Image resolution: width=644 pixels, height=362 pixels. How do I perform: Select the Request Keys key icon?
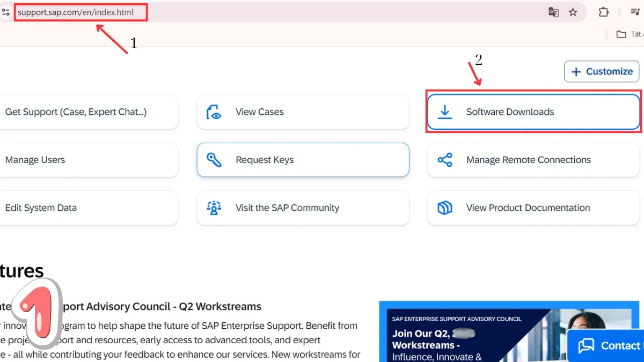click(x=214, y=159)
